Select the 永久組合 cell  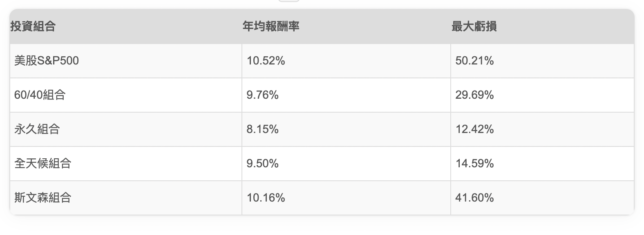point(37,129)
